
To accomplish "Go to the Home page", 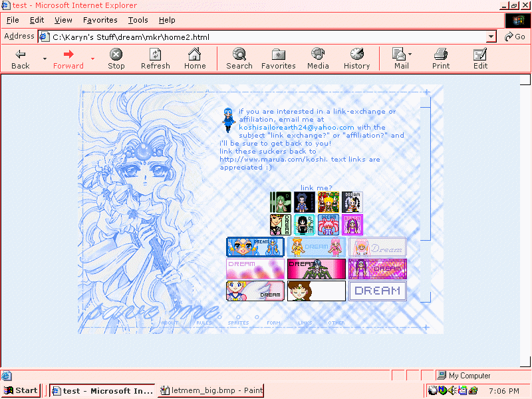I will [x=195, y=59].
